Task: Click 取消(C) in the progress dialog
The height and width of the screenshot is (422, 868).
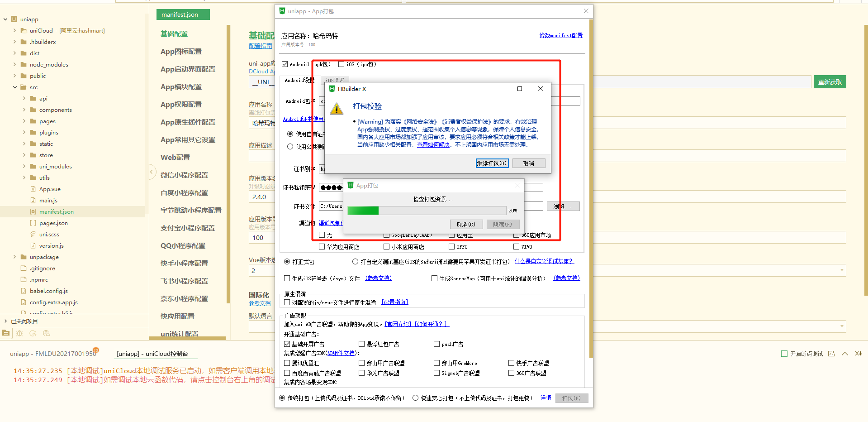Action: 466,225
